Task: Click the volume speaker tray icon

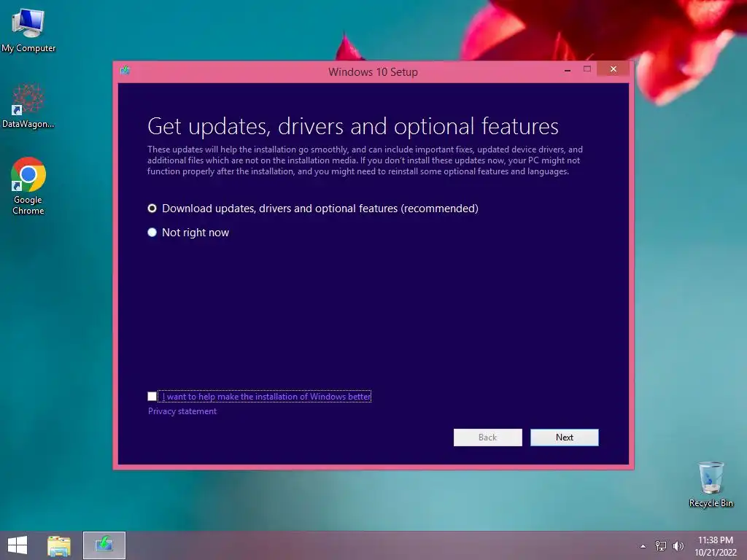Action: (x=678, y=545)
